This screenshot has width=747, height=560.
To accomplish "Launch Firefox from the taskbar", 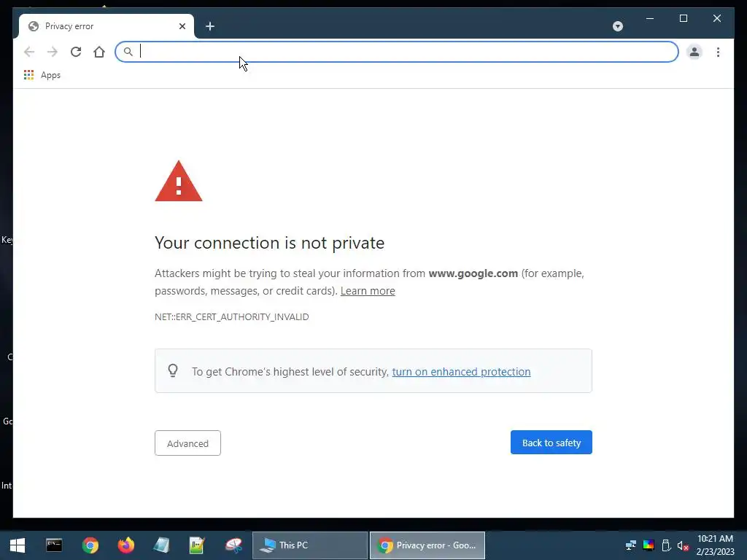I will [x=126, y=545].
